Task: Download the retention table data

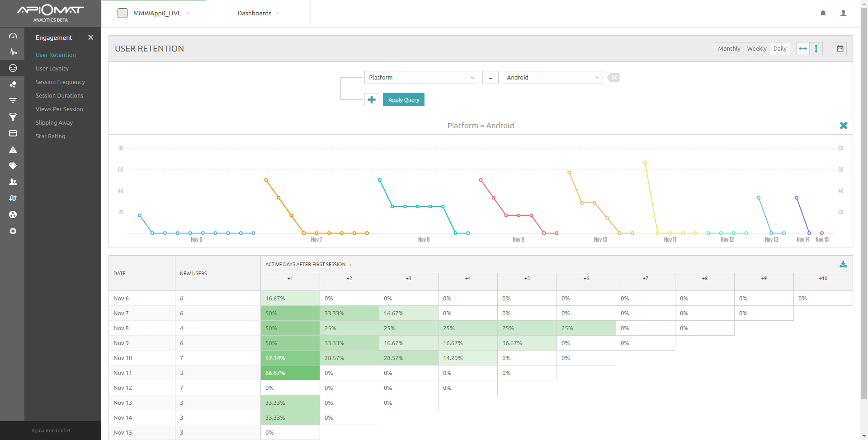Action: coord(843,264)
